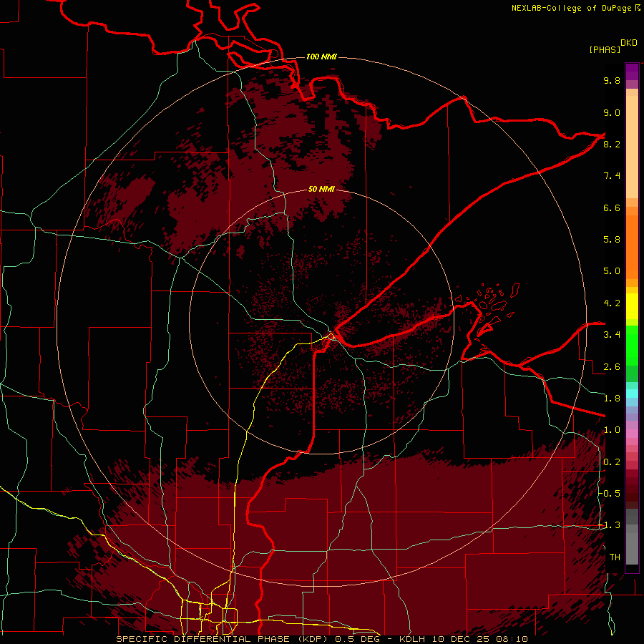Pick the yellow segment of the color bar
The image size is (644, 644).
click(x=632, y=306)
